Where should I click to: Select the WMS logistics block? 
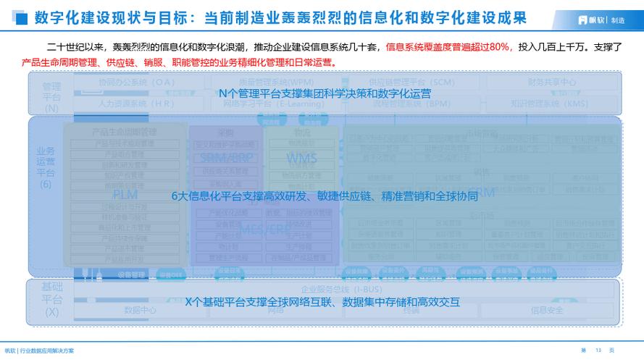pyautogui.click(x=301, y=158)
